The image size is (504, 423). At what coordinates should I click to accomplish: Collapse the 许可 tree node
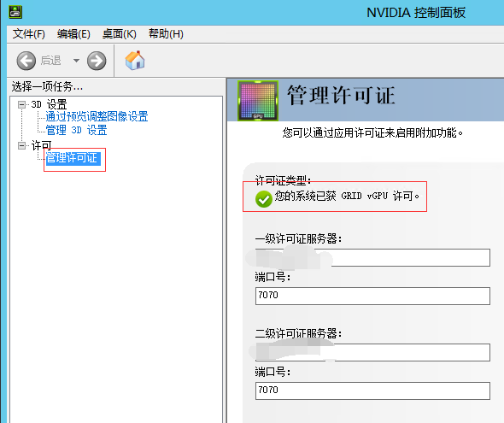tap(21, 145)
